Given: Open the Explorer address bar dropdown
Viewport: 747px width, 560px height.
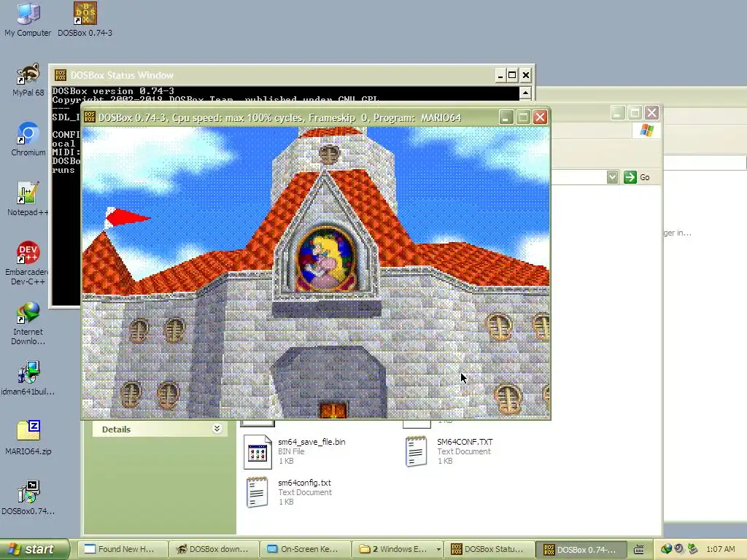Looking at the screenshot, I should click(x=613, y=177).
